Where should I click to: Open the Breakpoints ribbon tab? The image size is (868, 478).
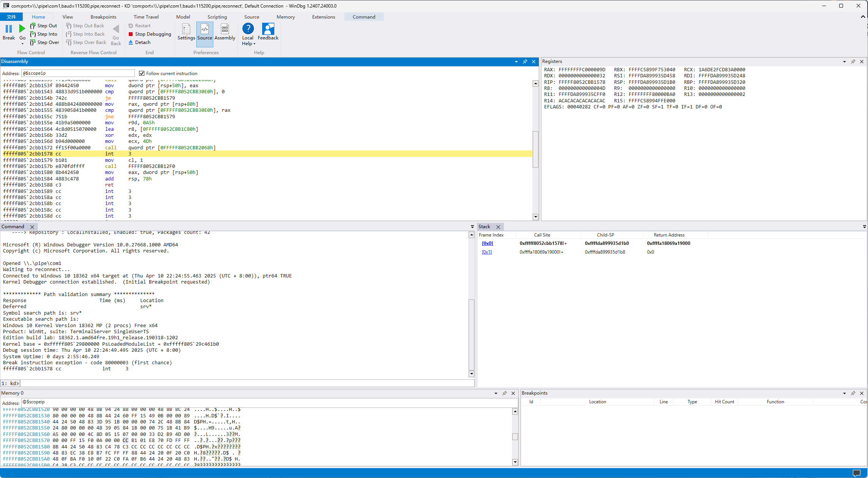click(103, 17)
